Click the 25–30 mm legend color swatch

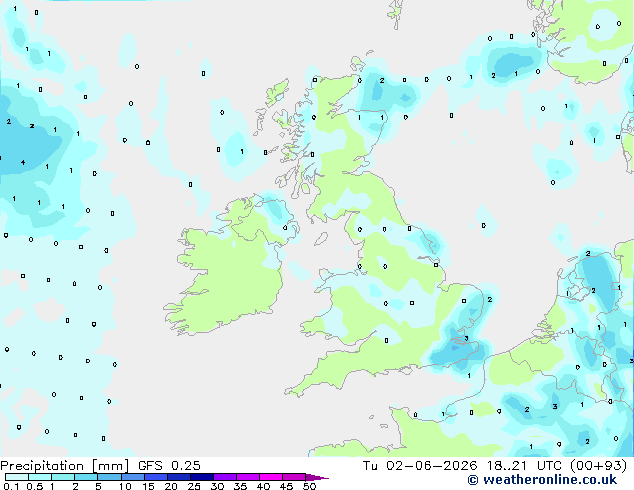[x=201, y=477]
